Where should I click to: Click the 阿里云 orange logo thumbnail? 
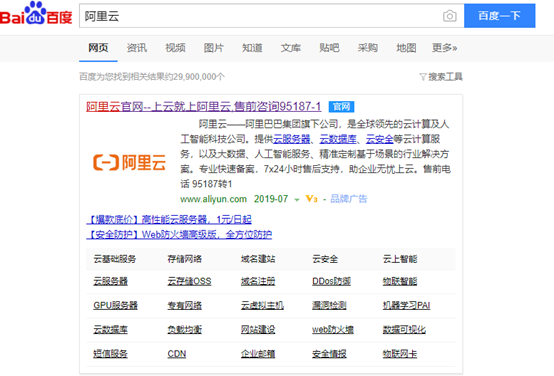pyautogui.click(x=129, y=163)
